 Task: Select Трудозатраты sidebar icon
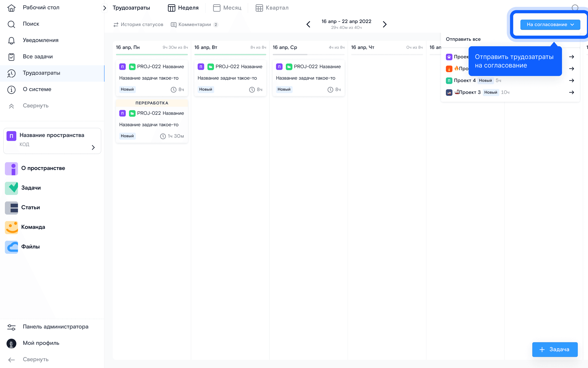pos(11,73)
